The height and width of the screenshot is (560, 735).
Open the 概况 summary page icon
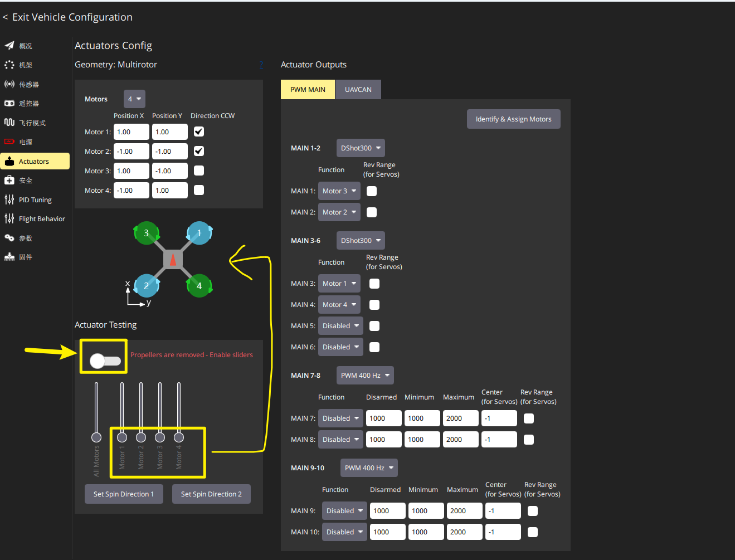point(9,46)
